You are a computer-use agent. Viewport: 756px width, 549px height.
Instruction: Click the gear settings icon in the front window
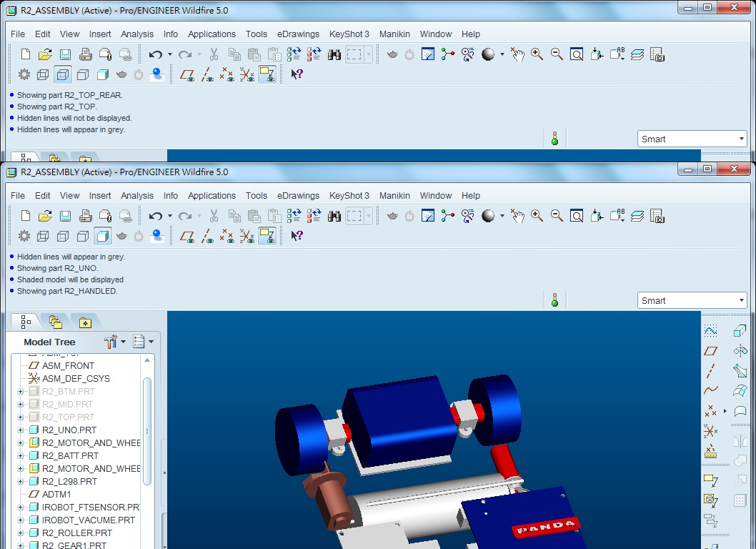pos(24,236)
